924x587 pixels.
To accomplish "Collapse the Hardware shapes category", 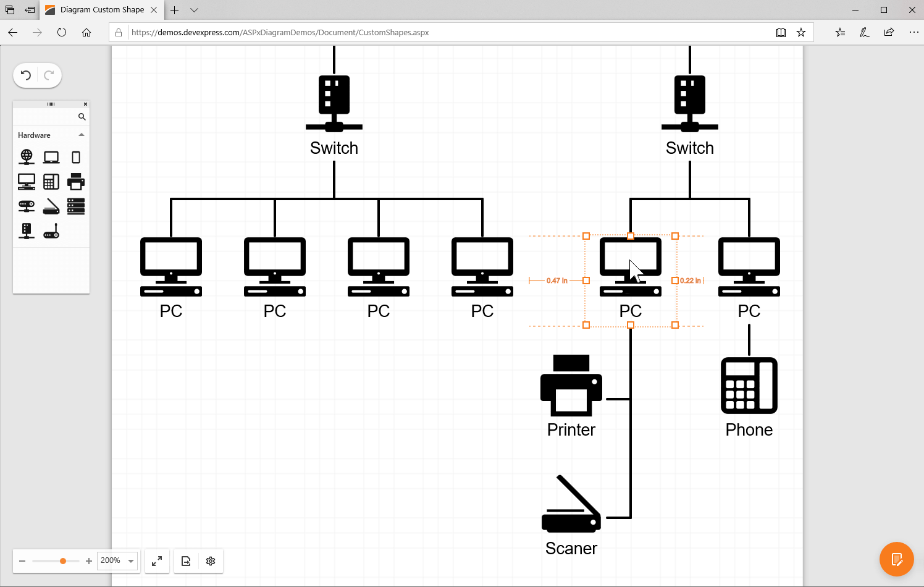I will click(x=81, y=135).
